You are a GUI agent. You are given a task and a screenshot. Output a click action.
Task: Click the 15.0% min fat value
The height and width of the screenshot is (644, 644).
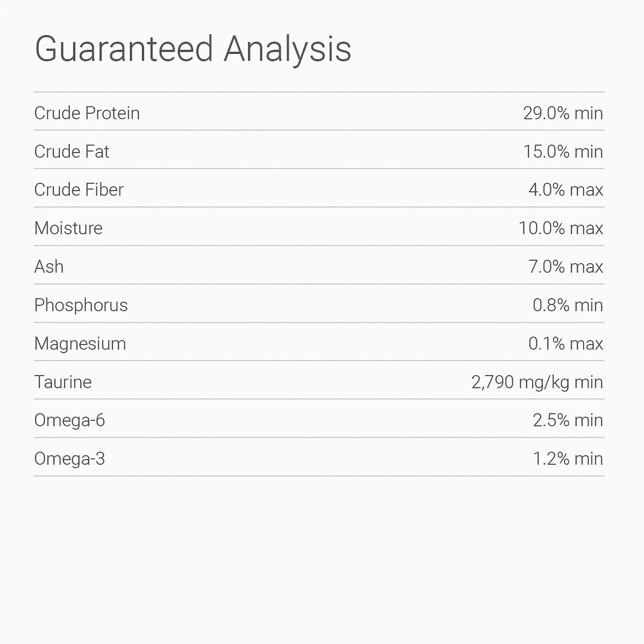pyautogui.click(x=563, y=152)
